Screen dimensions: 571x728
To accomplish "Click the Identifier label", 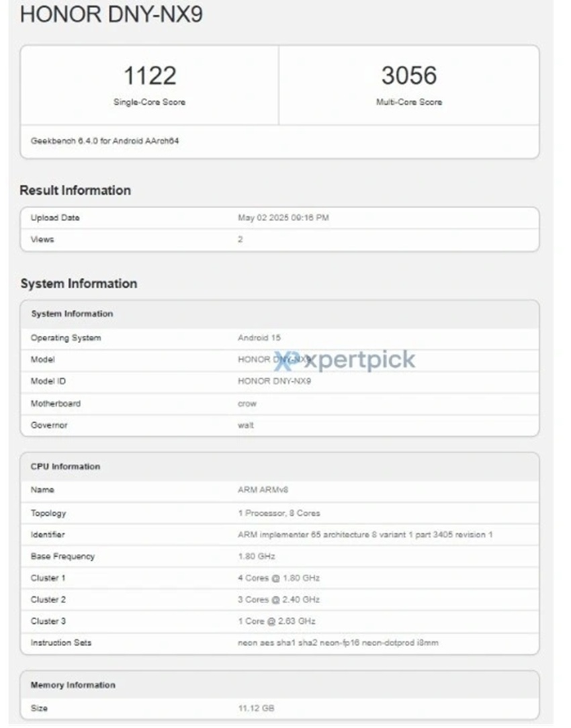I will (x=47, y=535).
